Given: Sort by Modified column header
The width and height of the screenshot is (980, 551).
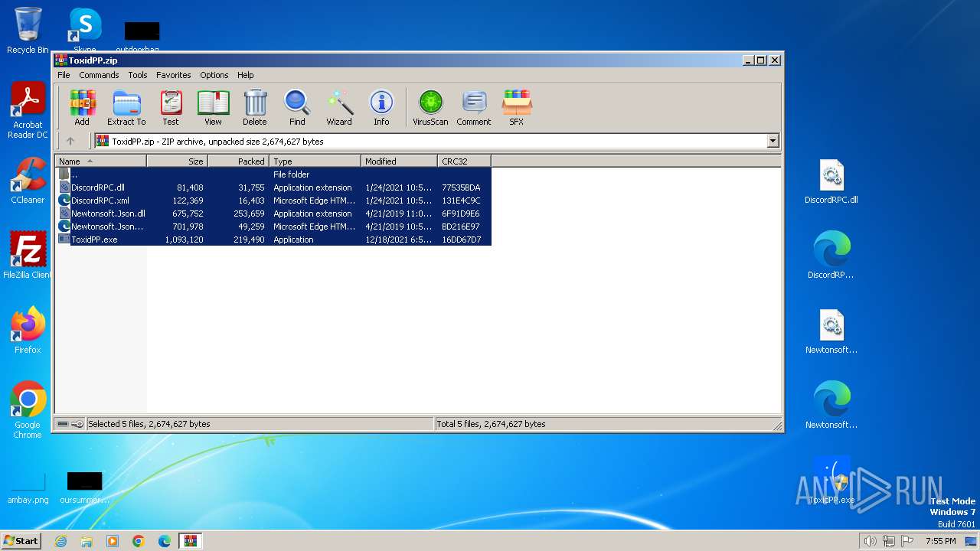Looking at the screenshot, I should click(399, 161).
